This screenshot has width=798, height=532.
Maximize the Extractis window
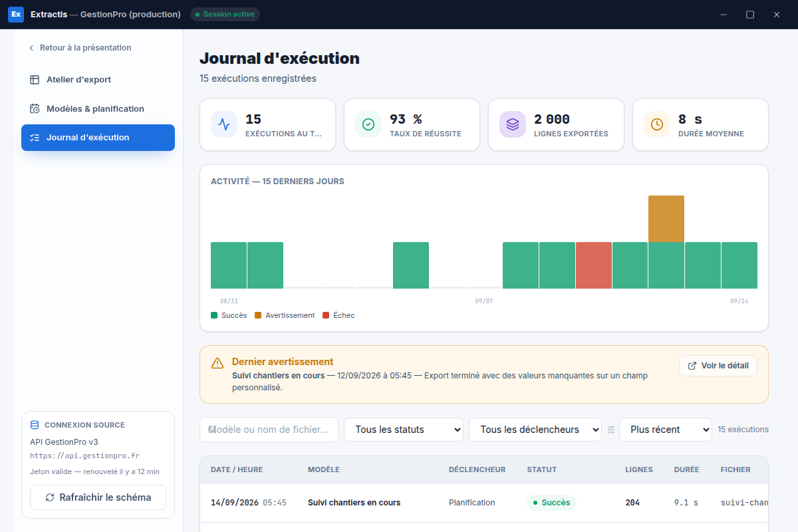(750, 15)
